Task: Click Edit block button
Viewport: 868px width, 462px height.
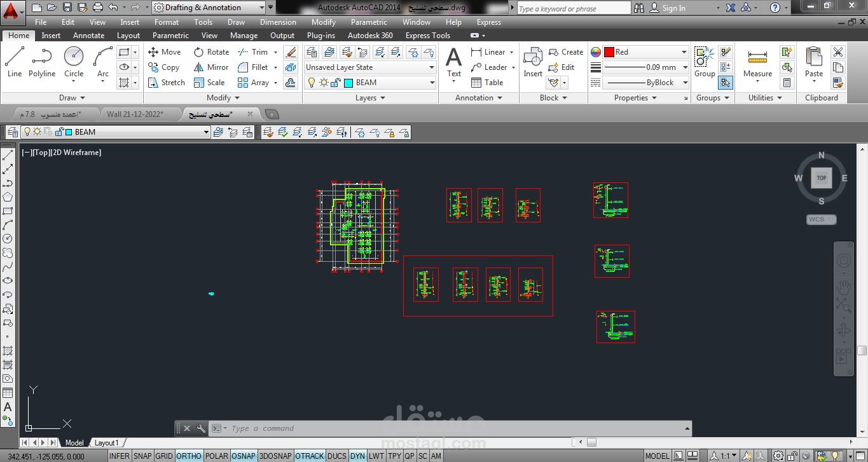Action: [x=561, y=67]
